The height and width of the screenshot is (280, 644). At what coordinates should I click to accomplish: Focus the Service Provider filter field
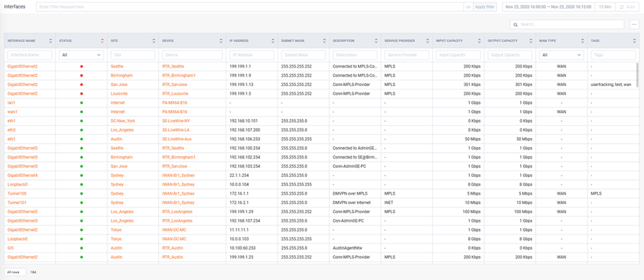tap(407, 55)
